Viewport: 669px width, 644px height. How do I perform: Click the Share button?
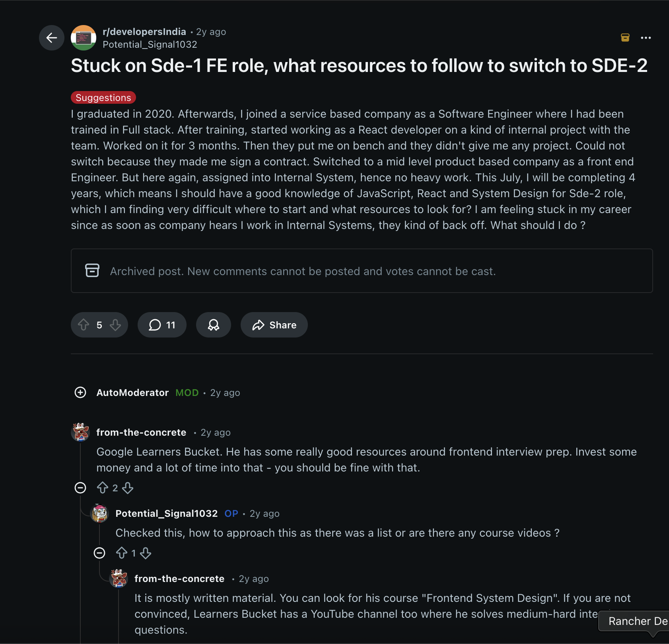[274, 325]
